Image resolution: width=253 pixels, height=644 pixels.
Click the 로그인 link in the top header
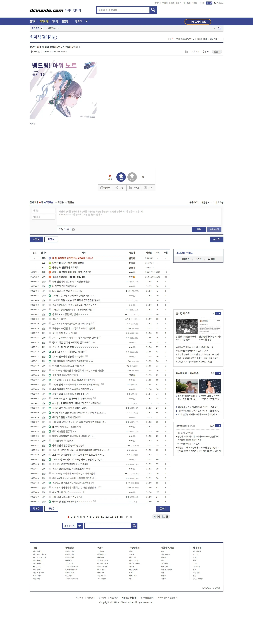pos(209,3)
